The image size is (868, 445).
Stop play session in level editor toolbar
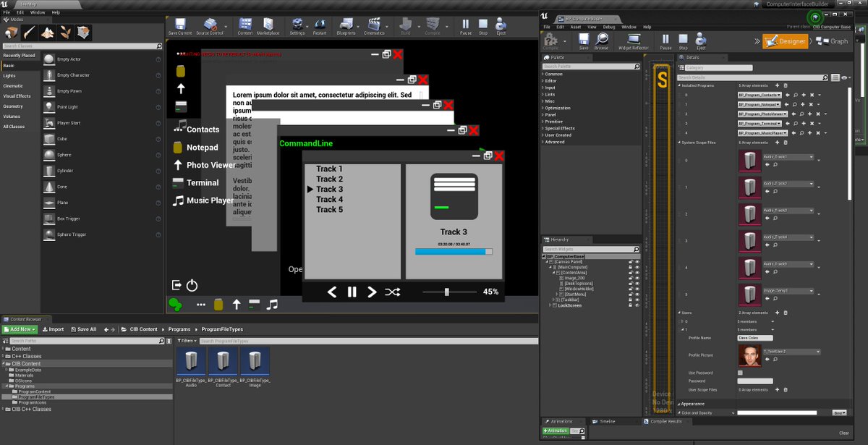(x=483, y=27)
